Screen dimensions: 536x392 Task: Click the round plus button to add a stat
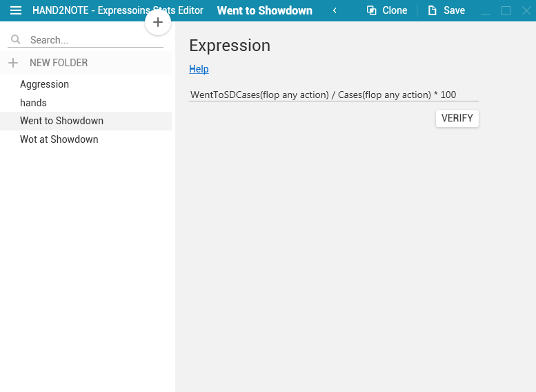point(158,22)
